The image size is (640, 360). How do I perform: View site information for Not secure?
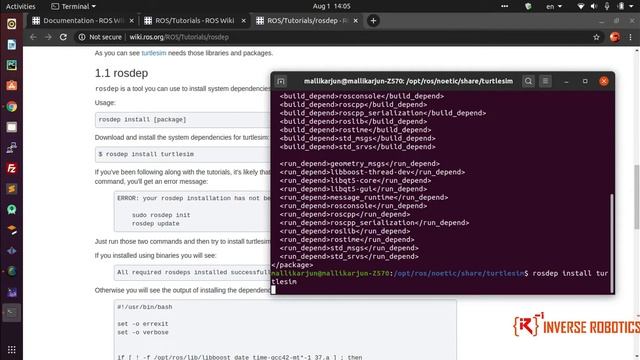coord(100,37)
